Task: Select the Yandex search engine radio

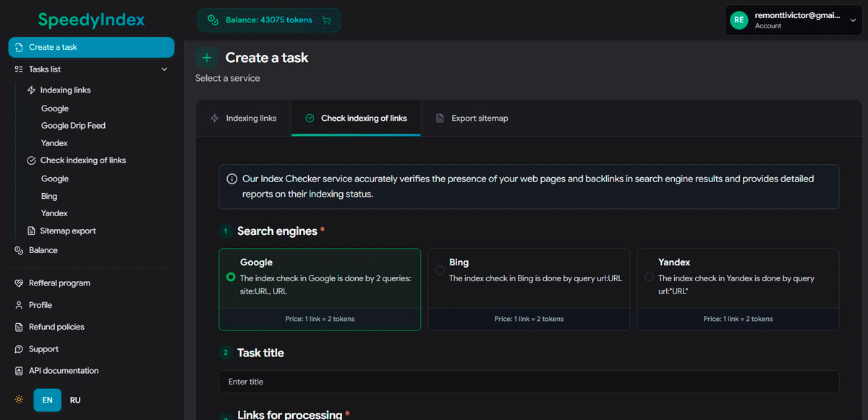Action: click(x=649, y=277)
